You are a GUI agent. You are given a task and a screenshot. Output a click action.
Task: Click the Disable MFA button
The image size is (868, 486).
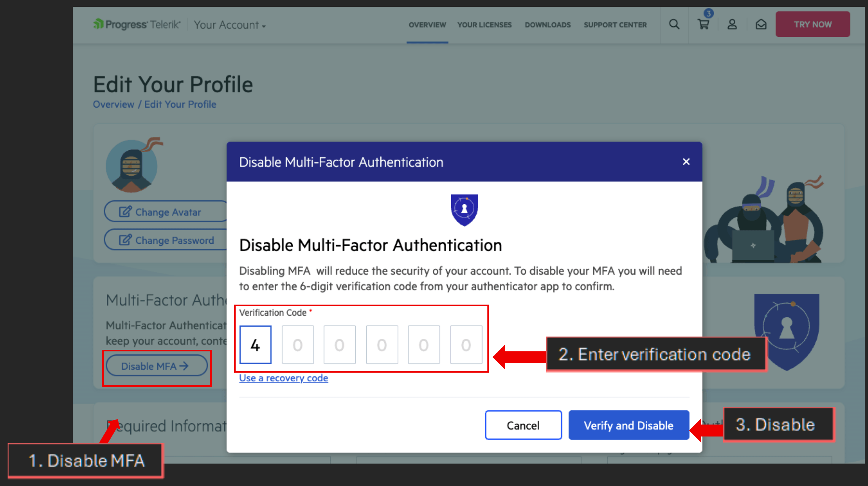(x=157, y=366)
